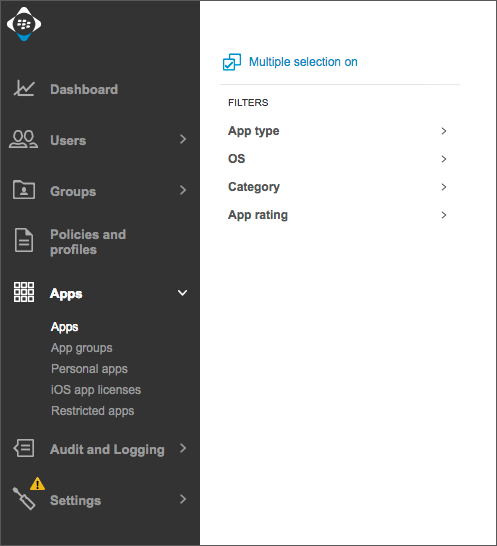
Task: Click the yellow warning triangle on Settings
Action: tap(37, 484)
